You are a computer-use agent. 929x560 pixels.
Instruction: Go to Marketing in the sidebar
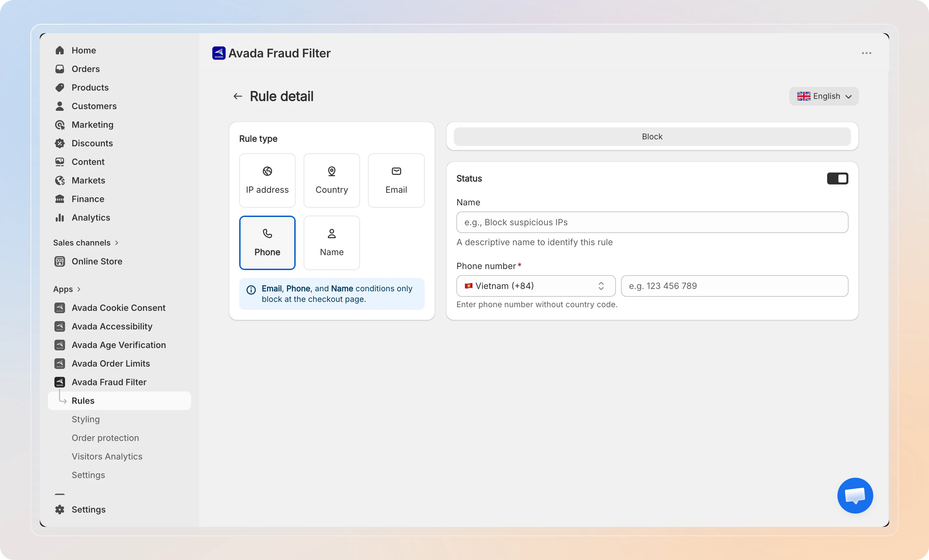(x=92, y=125)
